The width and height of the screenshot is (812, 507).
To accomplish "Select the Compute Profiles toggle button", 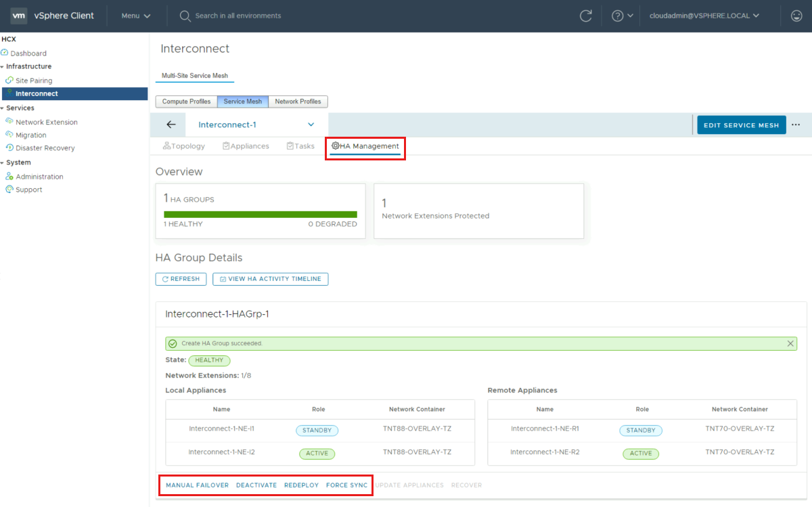I will point(186,102).
